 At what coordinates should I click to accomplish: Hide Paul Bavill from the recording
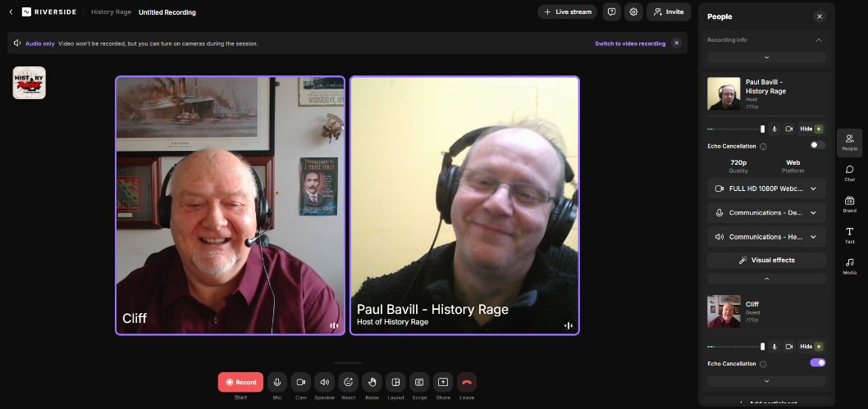pyautogui.click(x=811, y=129)
